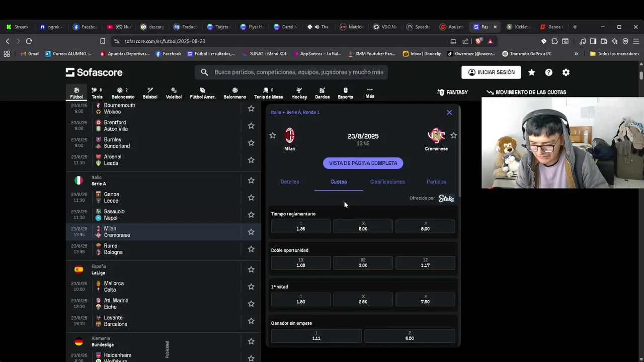This screenshot has height=362, width=644.
Task: Favorite the Bournemouth vs Wolves match
Action: pyautogui.click(x=251, y=109)
